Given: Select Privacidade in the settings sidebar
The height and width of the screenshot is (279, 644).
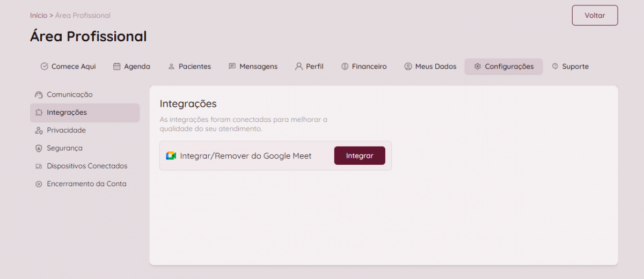Looking at the screenshot, I should [x=66, y=130].
